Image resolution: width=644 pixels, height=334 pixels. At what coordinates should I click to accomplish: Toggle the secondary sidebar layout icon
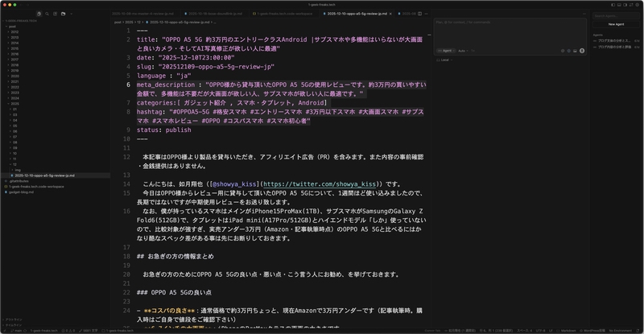coord(625,5)
